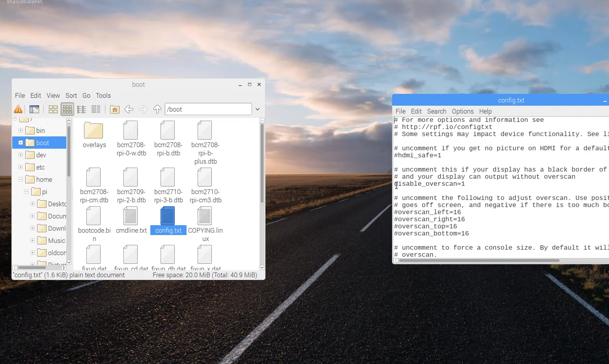Viewport: 609px width, 364px height.
Task: Navigate back to previous folder
Action: tap(129, 109)
